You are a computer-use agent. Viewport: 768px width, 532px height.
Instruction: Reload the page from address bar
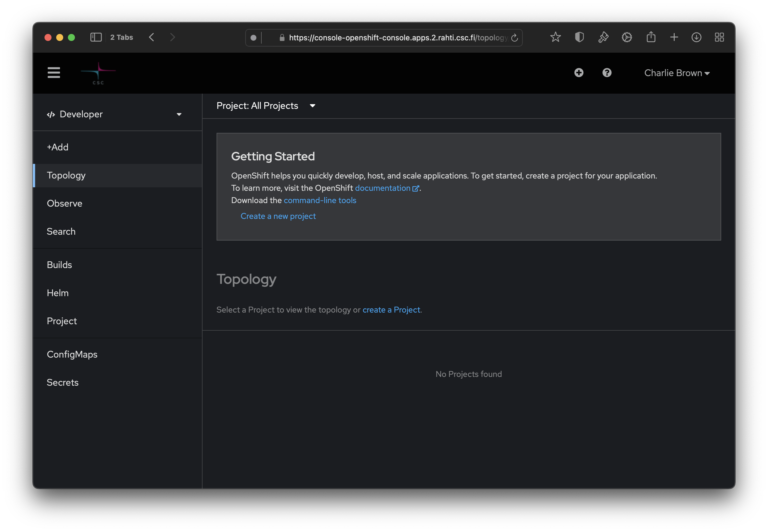pos(514,38)
